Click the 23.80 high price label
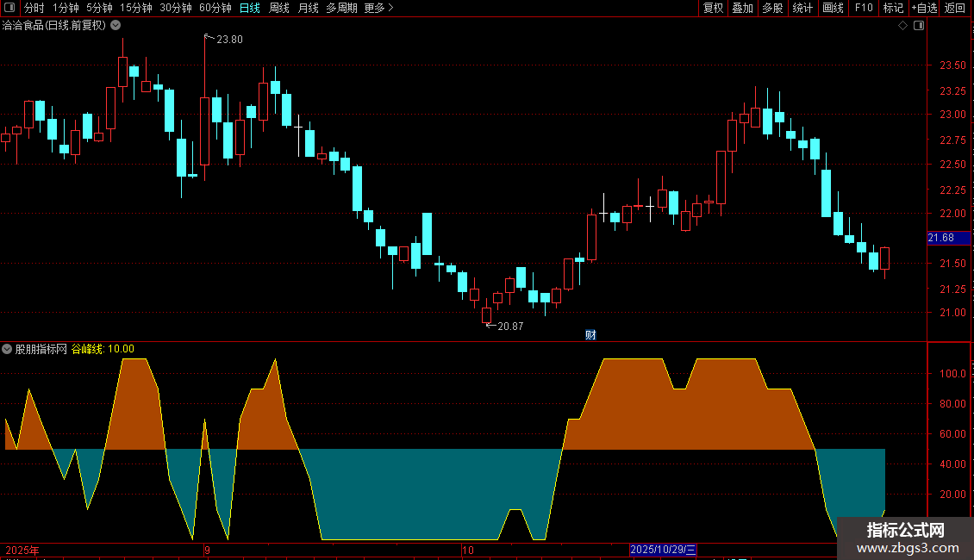Image resolution: width=974 pixels, height=560 pixels. pyautogui.click(x=229, y=40)
